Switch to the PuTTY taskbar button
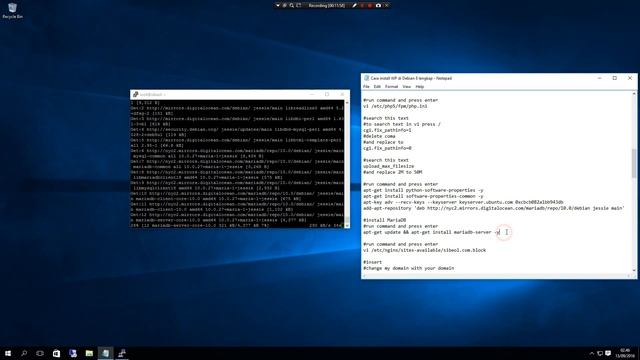 pos(122,353)
